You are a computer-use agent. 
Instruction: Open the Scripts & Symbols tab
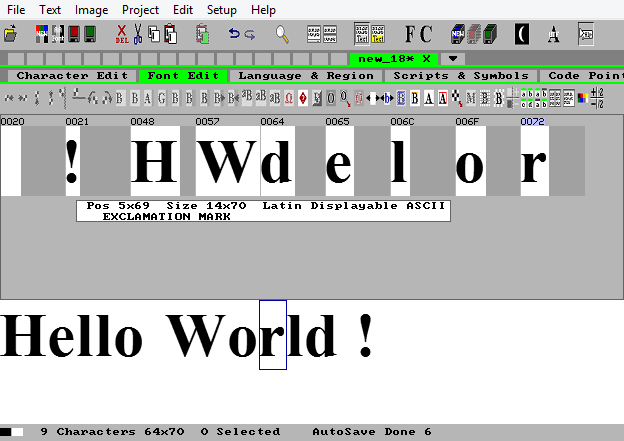point(461,76)
